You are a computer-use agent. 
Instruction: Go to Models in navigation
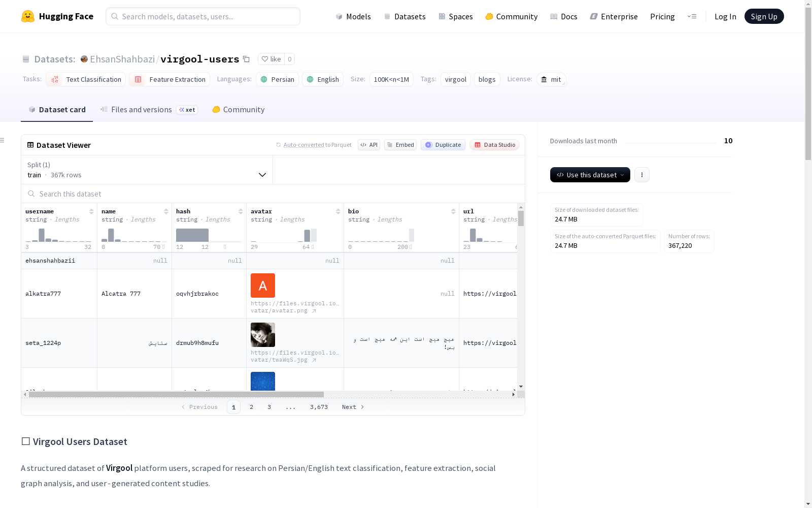(353, 16)
